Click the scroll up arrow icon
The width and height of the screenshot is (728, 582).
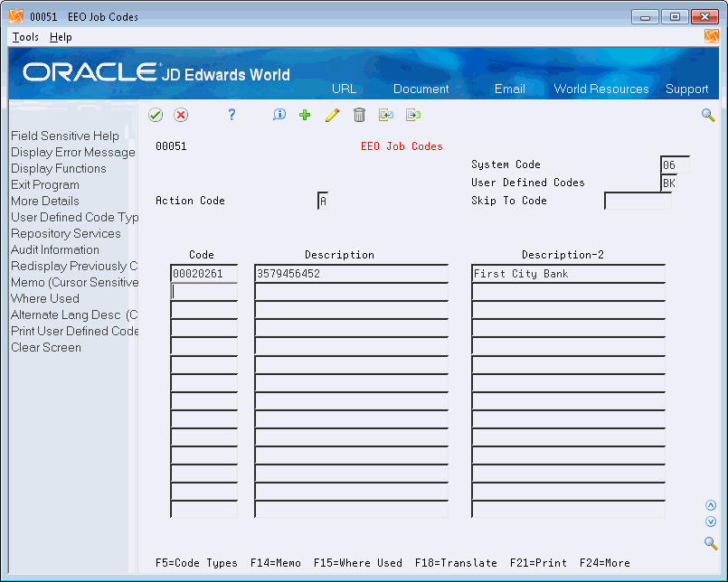[x=710, y=505]
